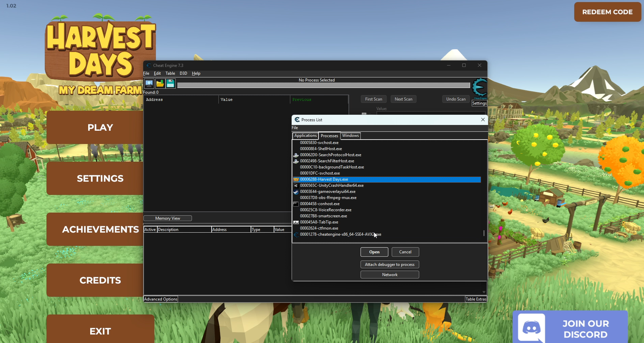Click the Discord logo icon
The width and height of the screenshot is (644, 343).
(x=531, y=328)
